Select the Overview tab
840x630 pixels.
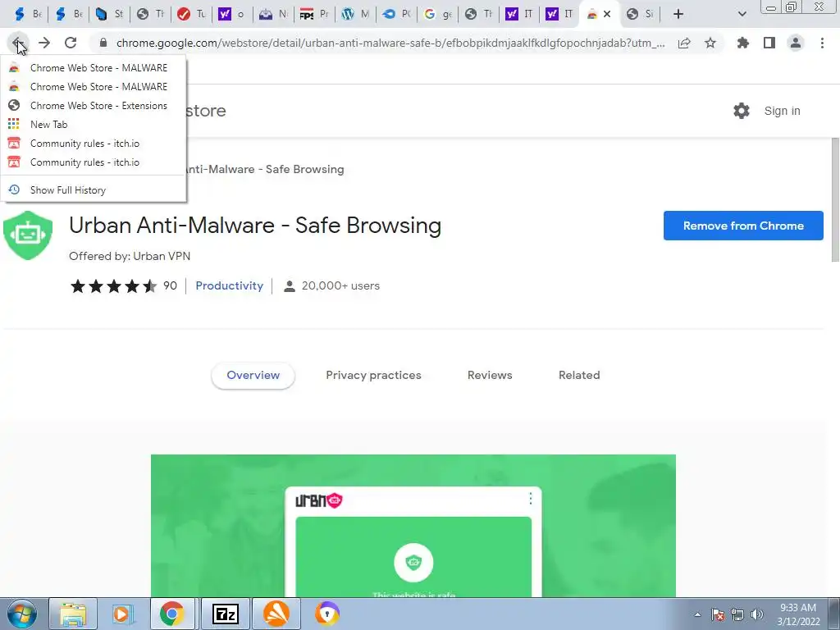pos(253,375)
